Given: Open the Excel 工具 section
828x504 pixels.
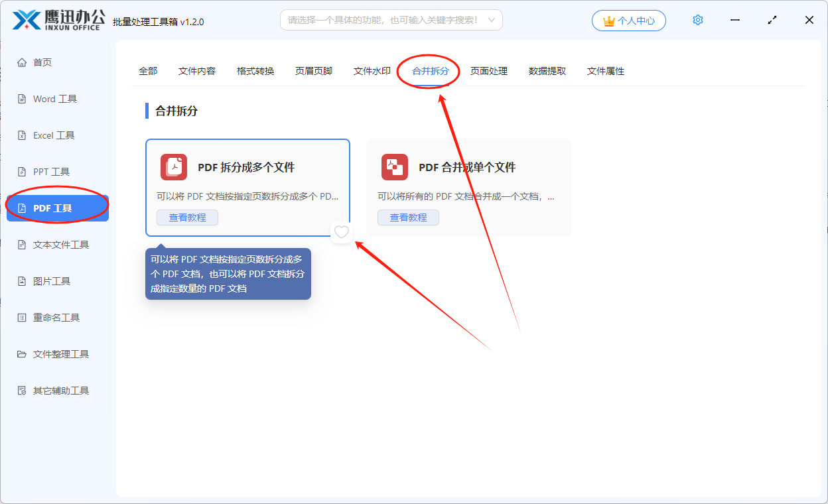Looking at the screenshot, I should (x=57, y=135).
